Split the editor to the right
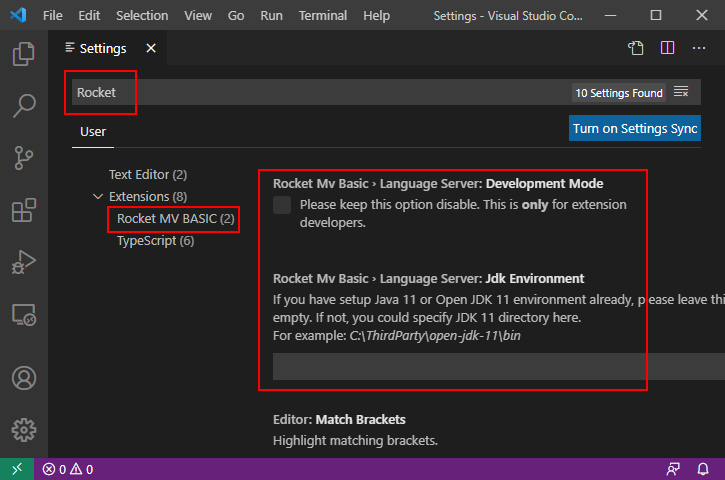This screenshot has width=725, height=480. point(667,48)
